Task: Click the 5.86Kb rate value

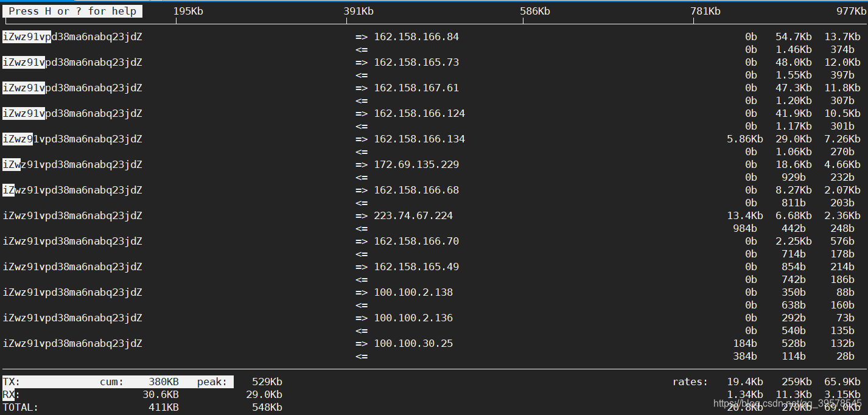Action: [745, 139]
